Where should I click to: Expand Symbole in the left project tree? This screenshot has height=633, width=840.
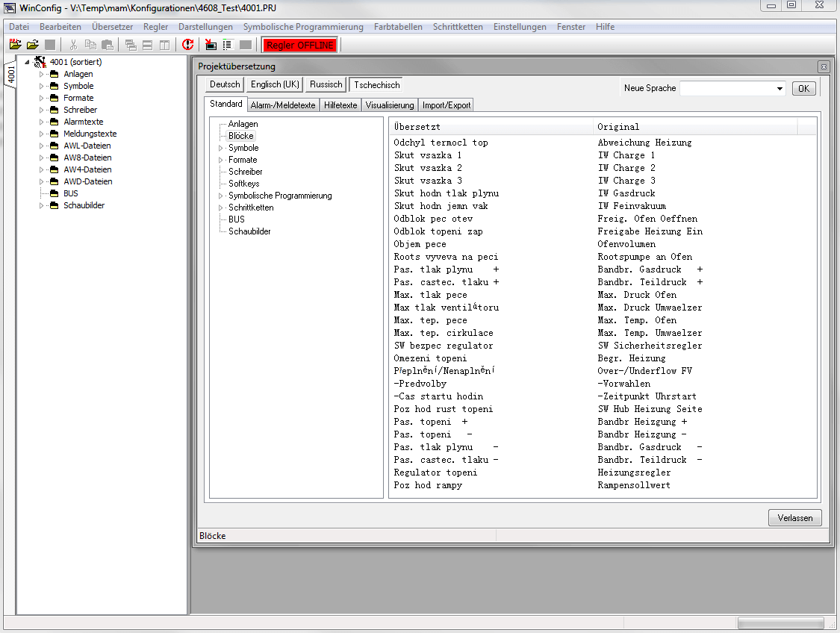tap(41, 87)
